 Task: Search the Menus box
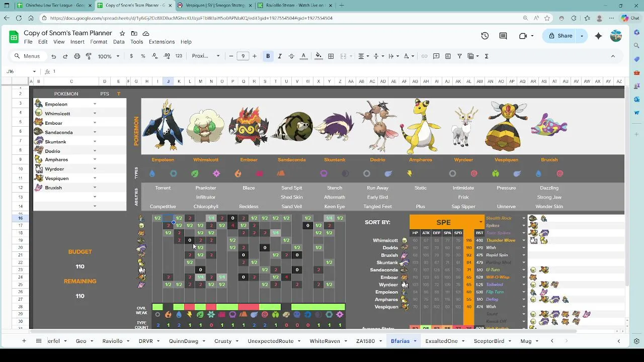click(28, 56)
